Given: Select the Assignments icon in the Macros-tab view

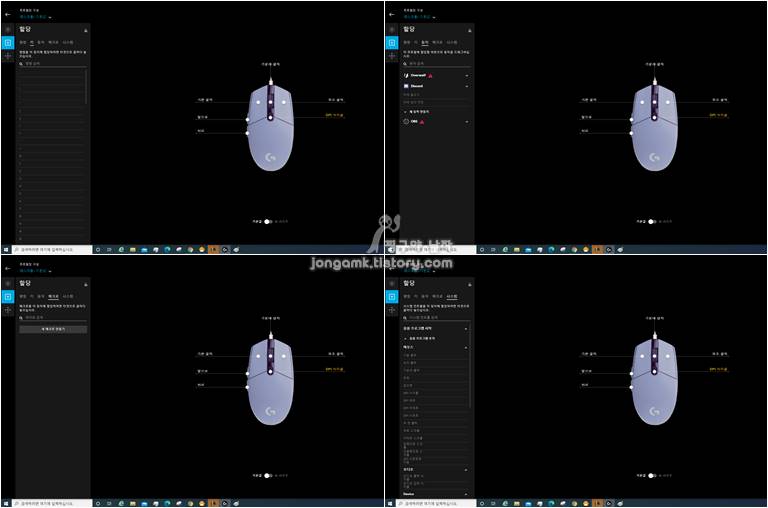Looking at the screenshot, I should 8,296.
